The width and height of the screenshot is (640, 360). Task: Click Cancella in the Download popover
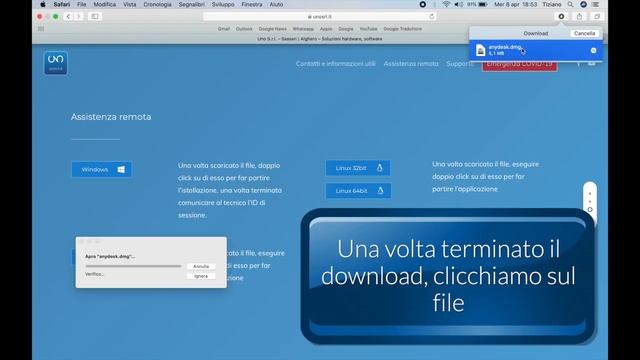click(584, 33)
